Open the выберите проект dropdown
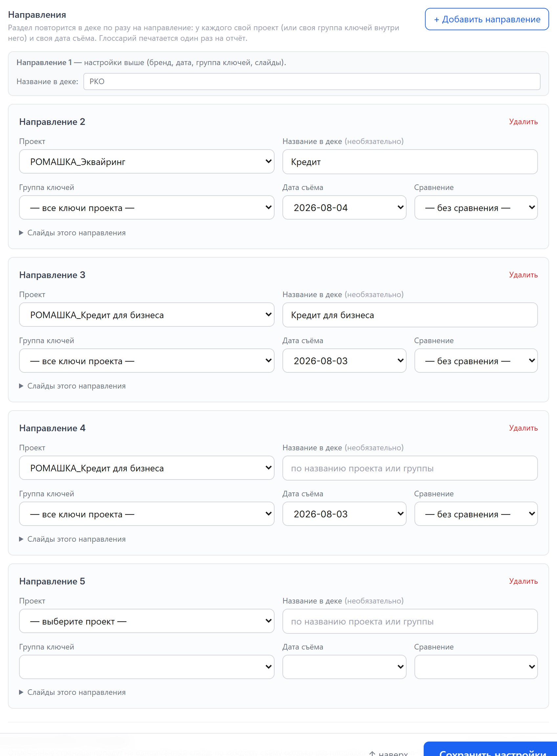The height and width of the screenshot is (756, 557). point(147,621)
